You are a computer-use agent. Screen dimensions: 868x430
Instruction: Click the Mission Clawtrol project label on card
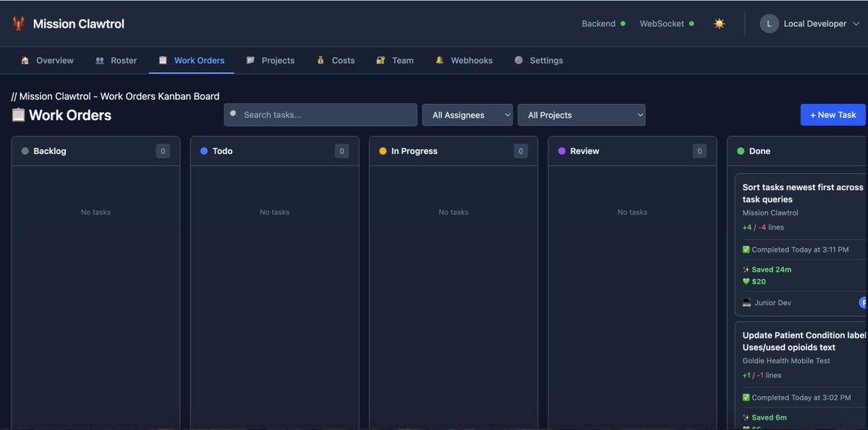coord(770,213)
